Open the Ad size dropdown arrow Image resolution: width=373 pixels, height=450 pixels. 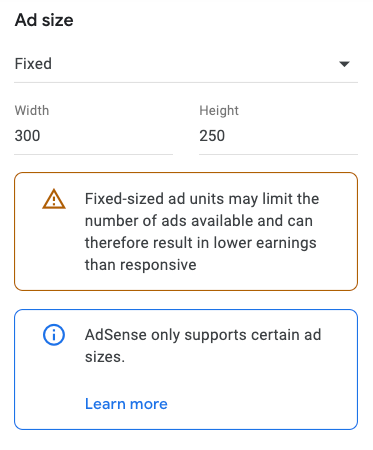[344, 64]
